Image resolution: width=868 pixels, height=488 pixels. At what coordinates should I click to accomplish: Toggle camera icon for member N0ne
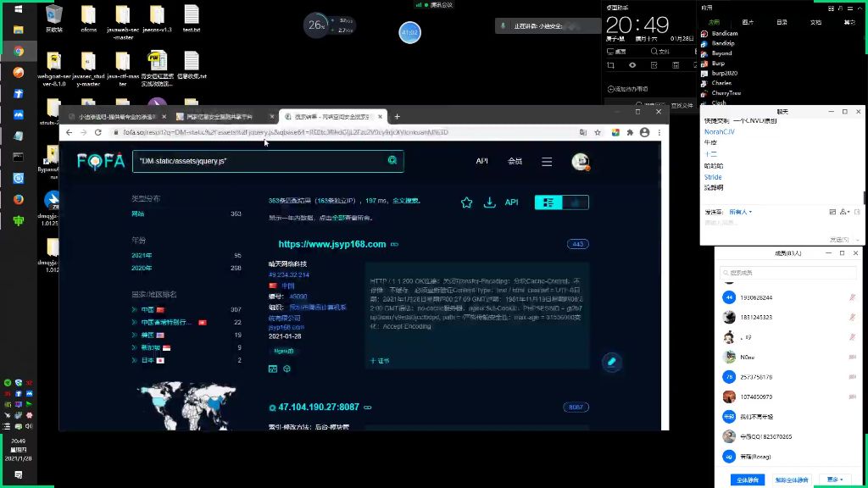tap(853, 357)
